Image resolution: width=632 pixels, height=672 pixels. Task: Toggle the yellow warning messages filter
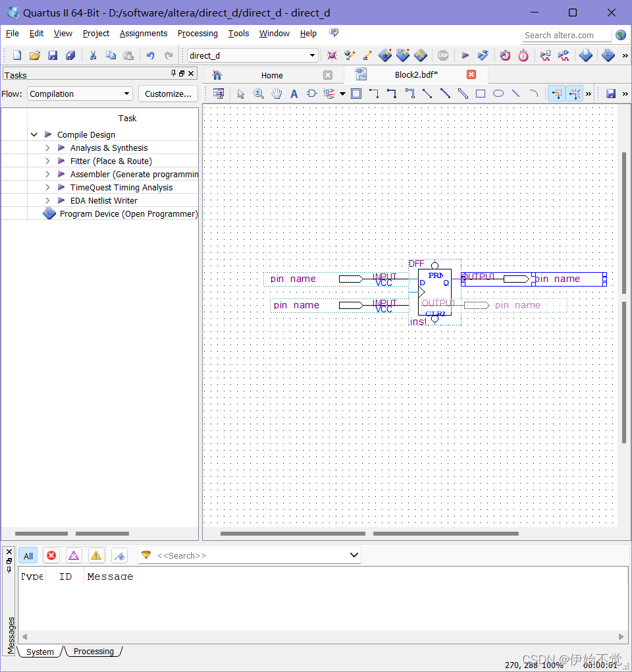coord(96,556)
